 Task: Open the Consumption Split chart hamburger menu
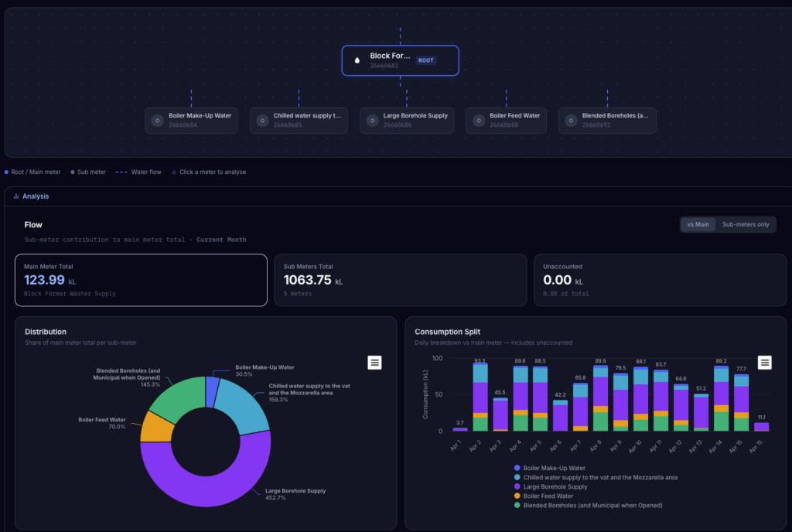click(x=764, y=363)
